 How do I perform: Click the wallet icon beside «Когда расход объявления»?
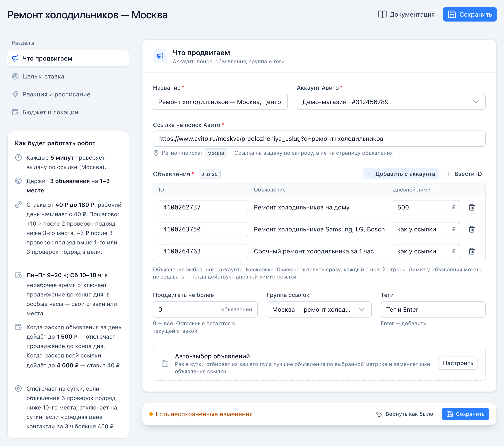click(18, 327)
